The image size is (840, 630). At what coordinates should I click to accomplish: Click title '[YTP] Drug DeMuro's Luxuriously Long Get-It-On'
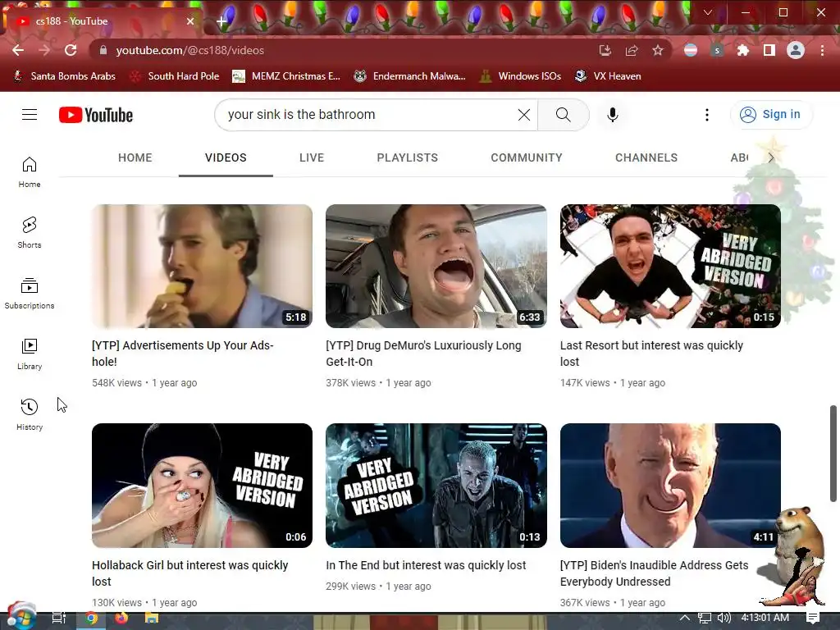point(423,354)
